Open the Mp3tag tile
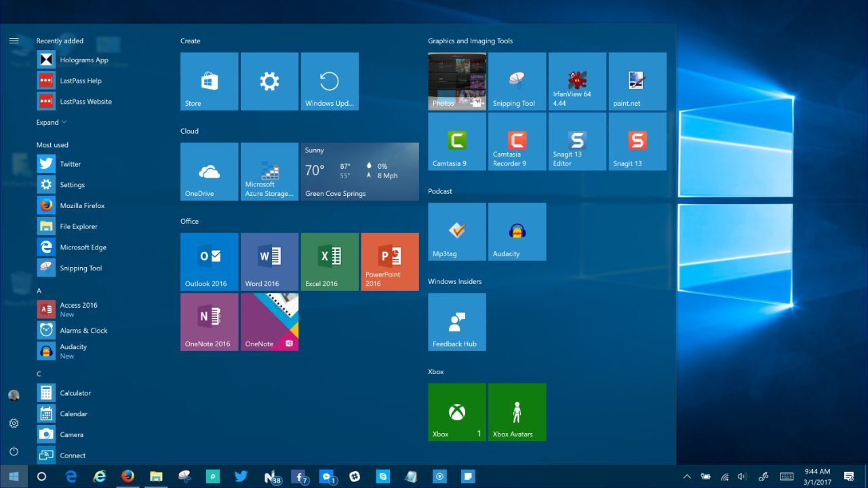 click(457, 232)
